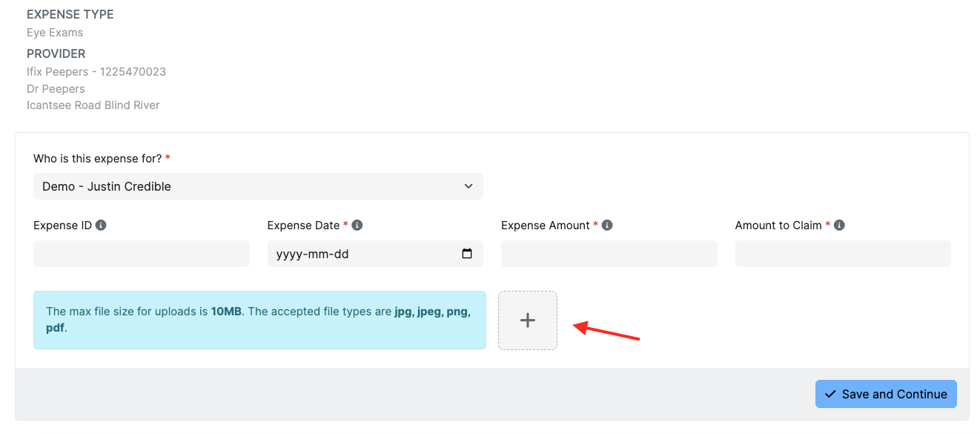Click the 'Icantsee Road Blind River' address text
The width and height of the screenshot is (980, 434).
tap(93, 105)
